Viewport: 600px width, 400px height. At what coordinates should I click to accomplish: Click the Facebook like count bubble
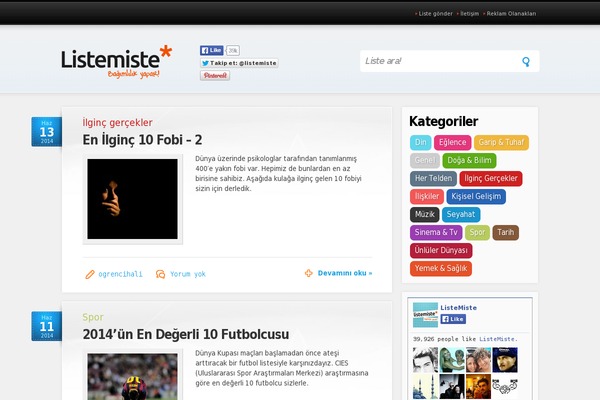tap(233, 50)
